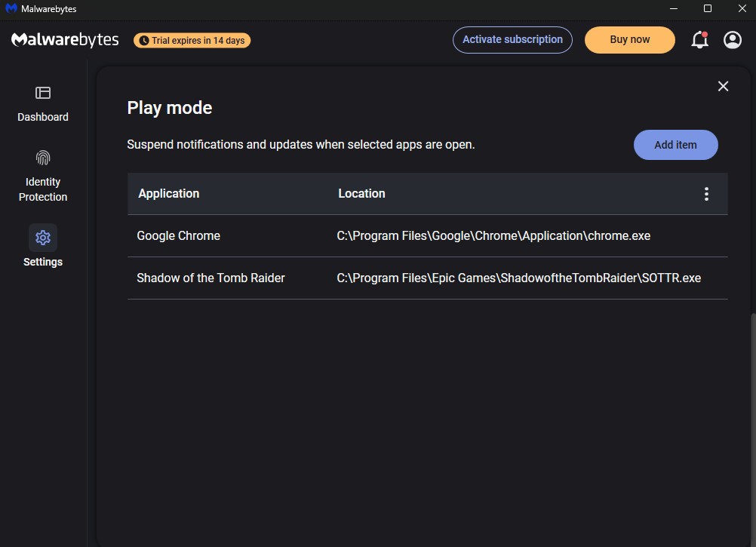756x547 pixels.
Task: Maximize the Malwarebytes window
Action: point(707,8)
